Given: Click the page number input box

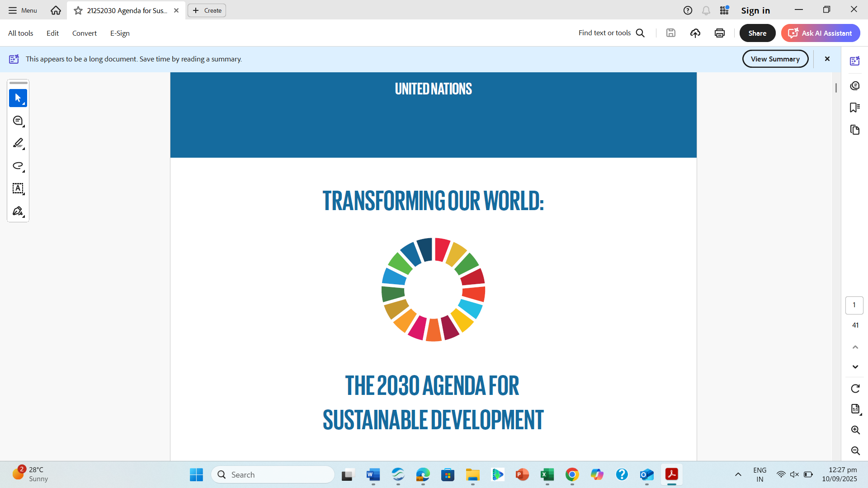Looking at the screenshot, I should click(854, 305).
